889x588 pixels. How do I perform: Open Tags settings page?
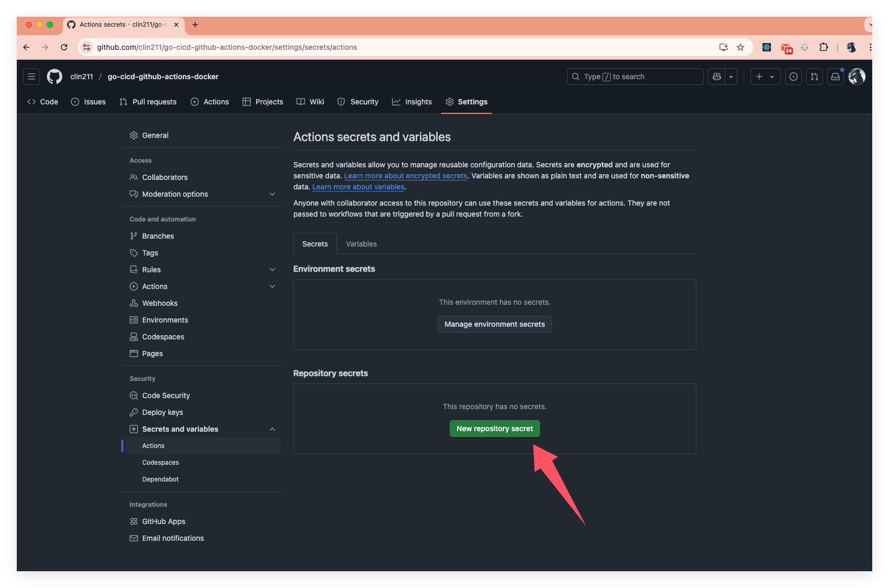[203, 253]
